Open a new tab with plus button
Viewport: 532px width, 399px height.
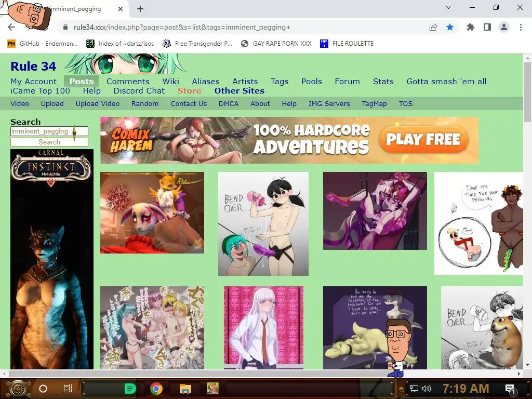click(x=140, y=9)
